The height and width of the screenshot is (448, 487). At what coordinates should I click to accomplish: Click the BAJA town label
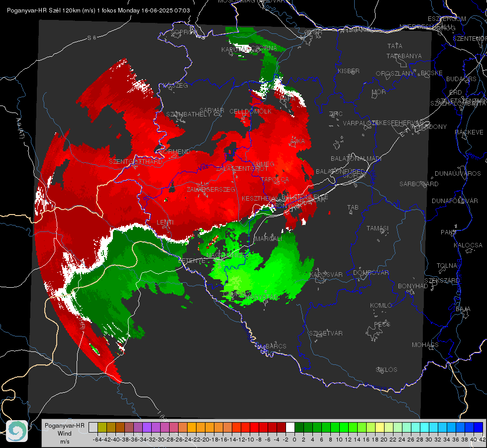[463, 309]
